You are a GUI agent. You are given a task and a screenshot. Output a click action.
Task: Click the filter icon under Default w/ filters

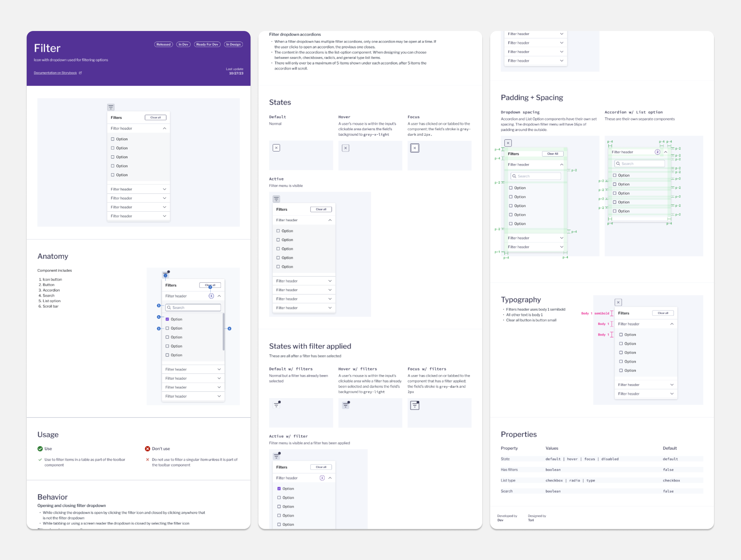[276, 405]
